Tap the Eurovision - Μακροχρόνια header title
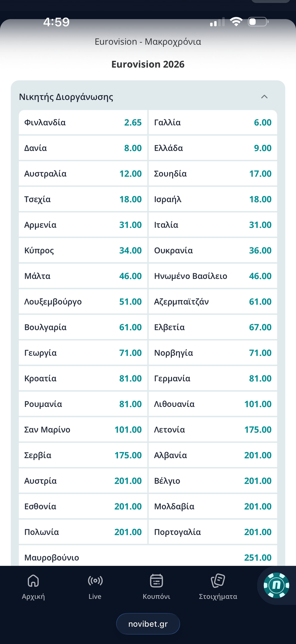Image resolution: width=296 pixels, height=644 pixels. click(x=148, y=42)
